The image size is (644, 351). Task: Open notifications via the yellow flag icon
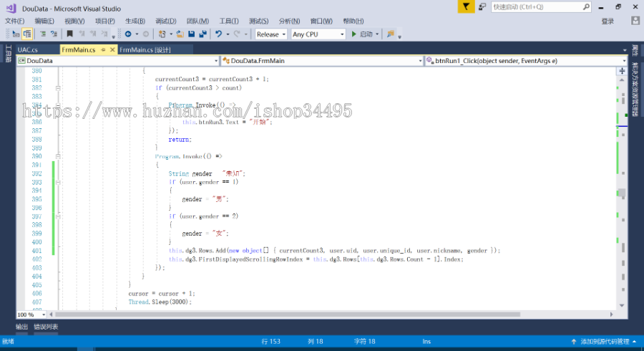[466, 6]
